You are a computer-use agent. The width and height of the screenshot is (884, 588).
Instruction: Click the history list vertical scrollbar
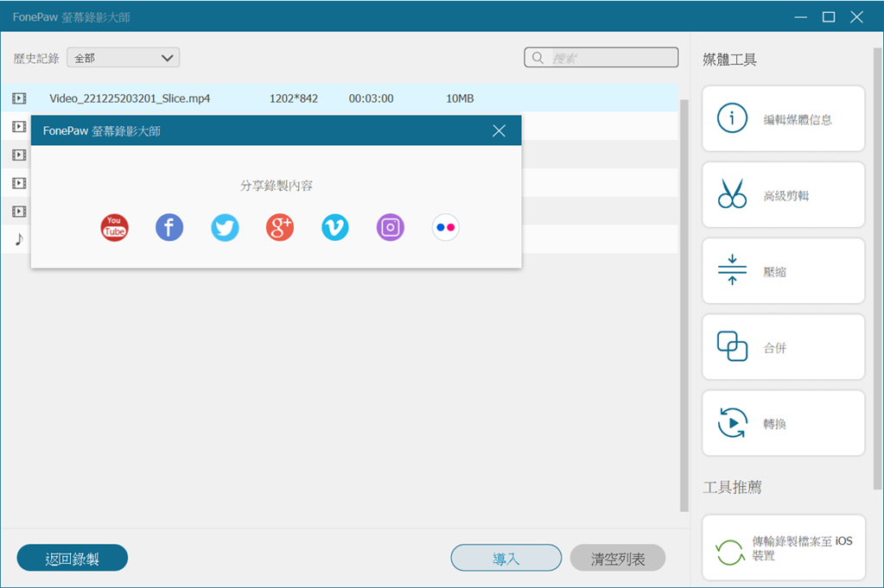pyautogui.click(x=684, y=306)
